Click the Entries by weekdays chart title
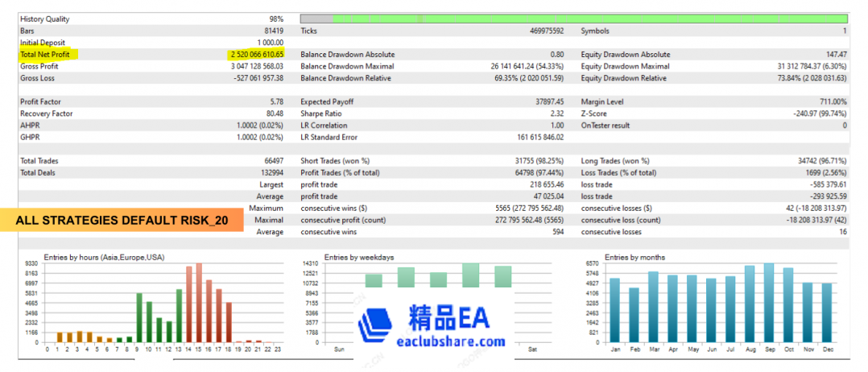Image resolution: width=868 pixels, height=372 pixels. (359, 258)
